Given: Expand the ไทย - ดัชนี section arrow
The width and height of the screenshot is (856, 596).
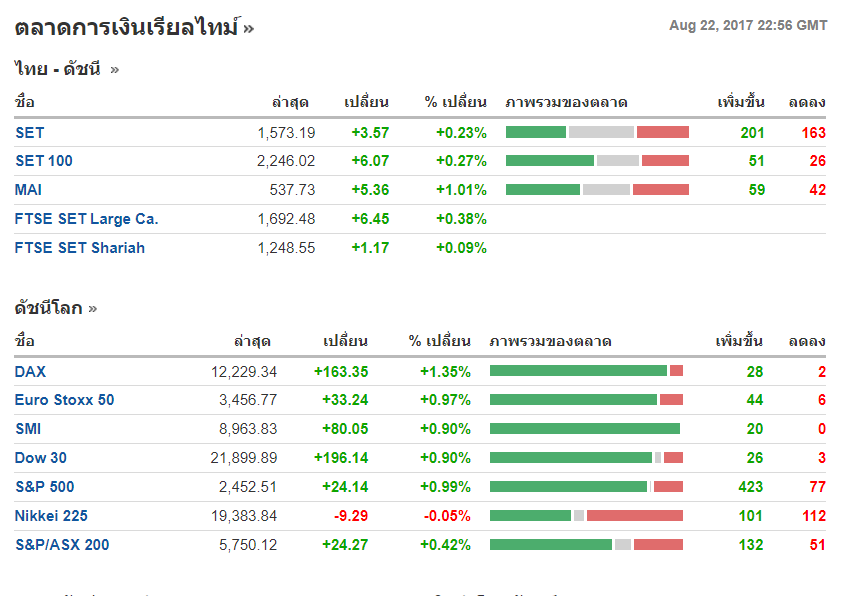Looking at the screenshot, I should [x=114, y=69].
